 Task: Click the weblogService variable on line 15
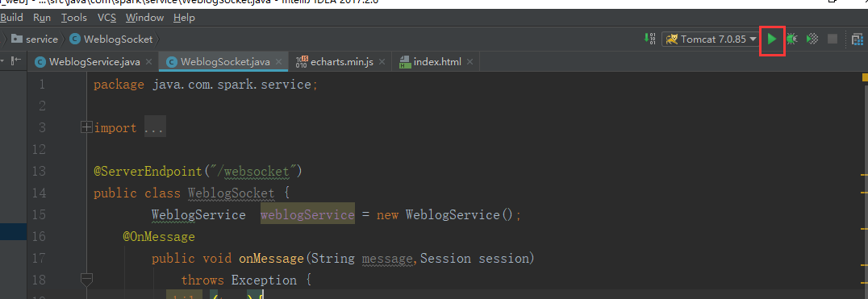point(307,214)
